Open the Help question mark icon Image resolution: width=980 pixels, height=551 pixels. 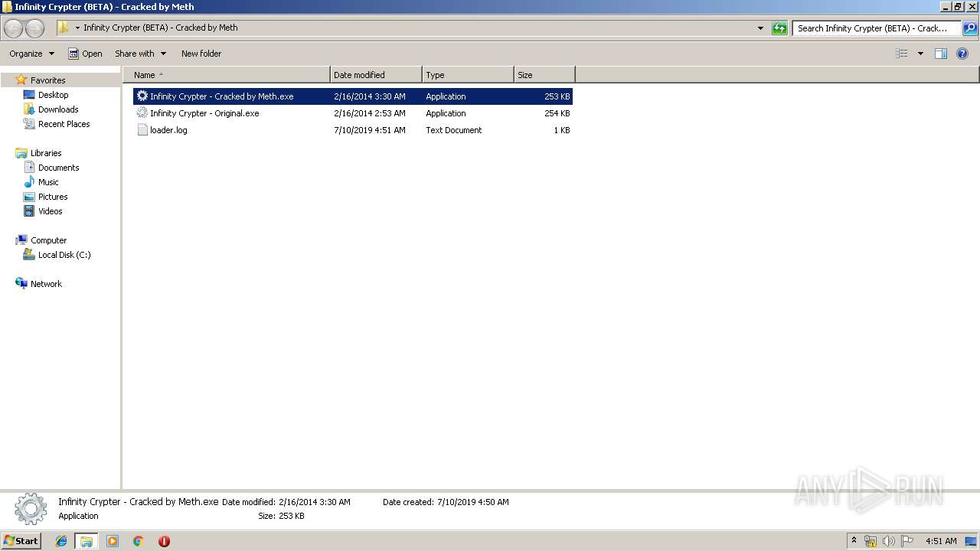tap(962, 54)
